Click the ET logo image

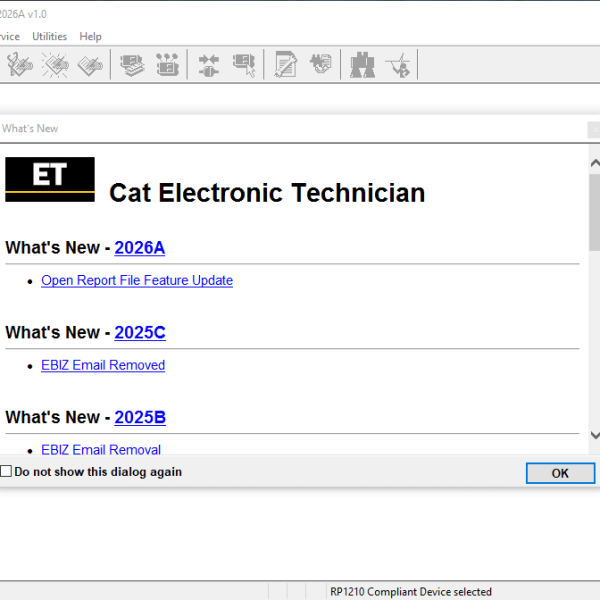[x=50, y=179]
